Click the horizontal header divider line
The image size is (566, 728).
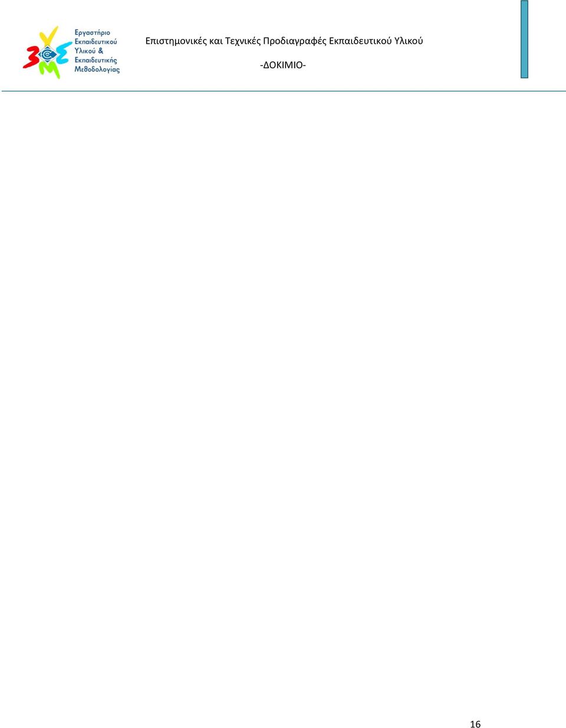(x=284, y=91)
